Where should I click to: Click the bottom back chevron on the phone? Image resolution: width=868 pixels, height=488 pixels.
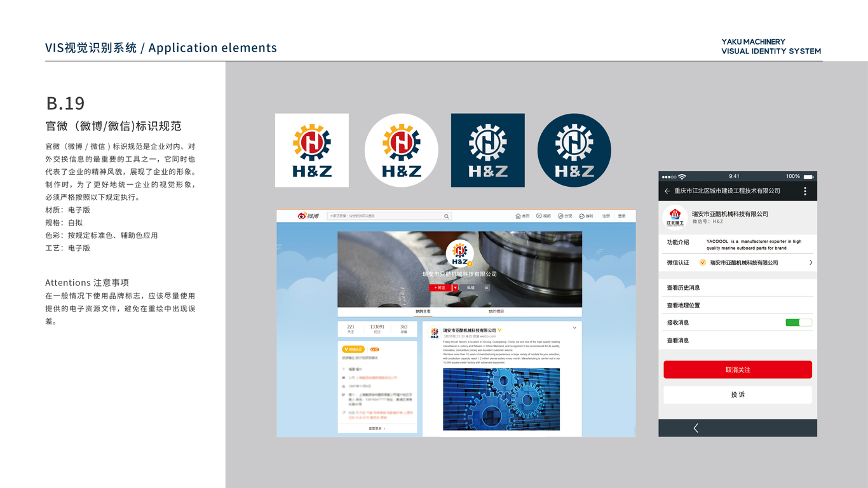pos(696,428)
